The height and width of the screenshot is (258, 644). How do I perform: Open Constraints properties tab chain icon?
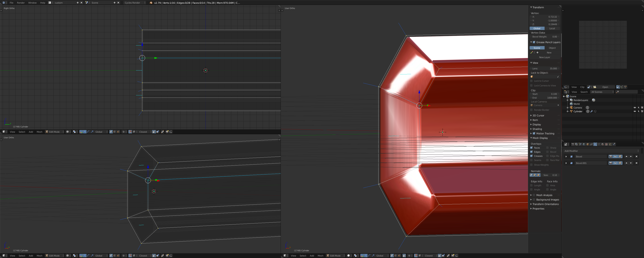click(592, 144)
